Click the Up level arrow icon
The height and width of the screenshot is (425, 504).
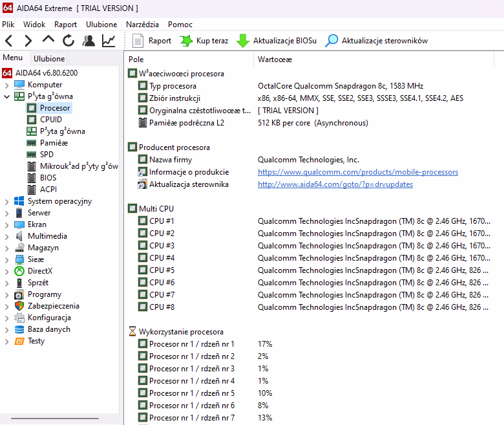coord(48,41)
